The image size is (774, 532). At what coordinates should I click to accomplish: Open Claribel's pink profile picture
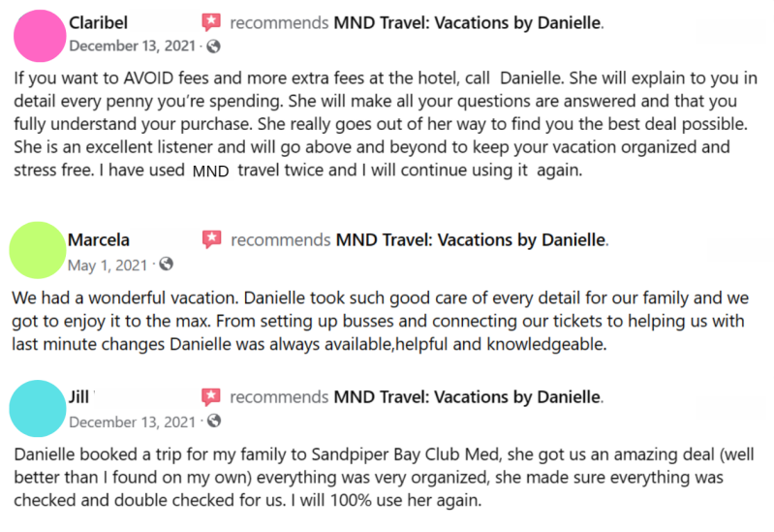coord(40,37)
